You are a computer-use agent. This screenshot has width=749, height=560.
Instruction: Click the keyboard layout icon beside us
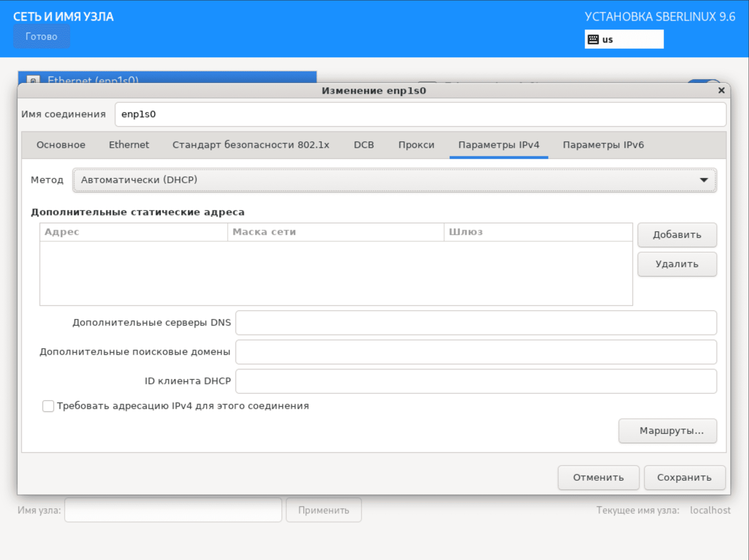pyautogui.click(x=593, y=39)
